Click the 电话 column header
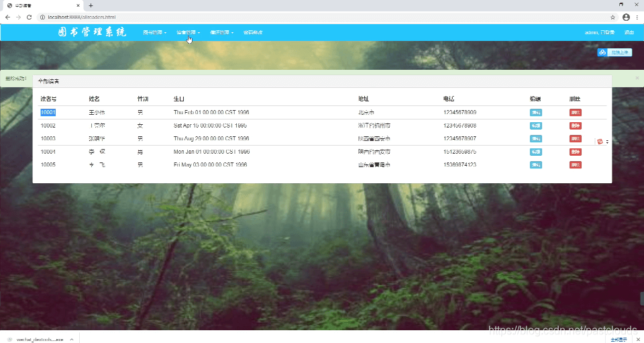This screenshot has height=343, width=644. [x=449, y=99]
